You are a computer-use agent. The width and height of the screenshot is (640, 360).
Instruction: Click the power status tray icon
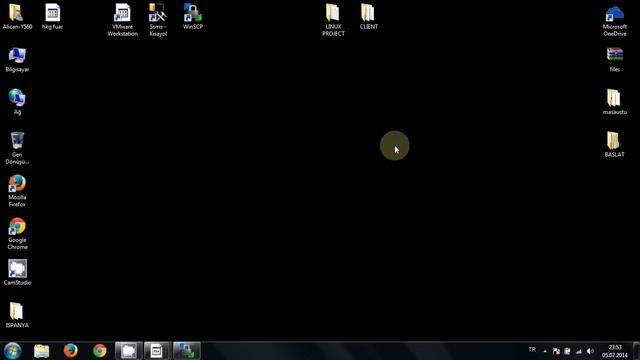[567, 351]
